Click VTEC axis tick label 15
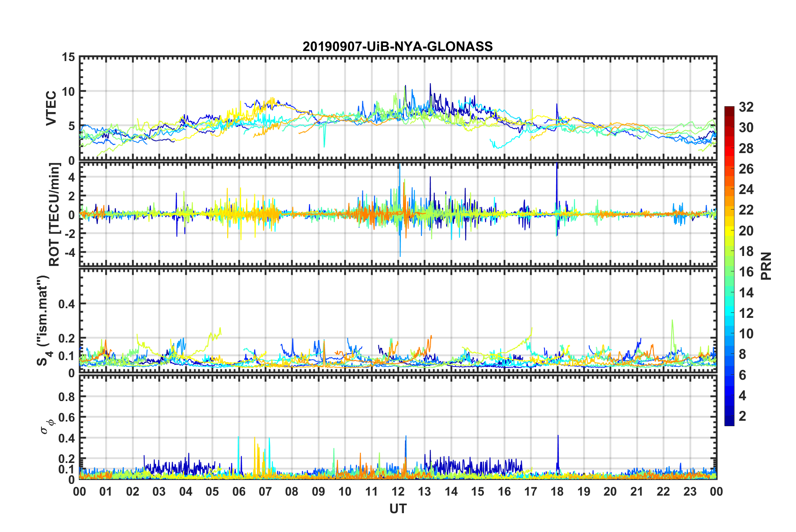 68,57
